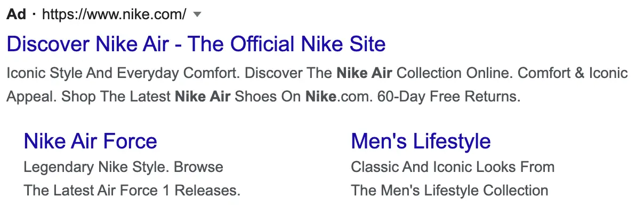644x220 pixels.
Task: Click "The Official Nike Site" in the headline
Action: [287, 44]
